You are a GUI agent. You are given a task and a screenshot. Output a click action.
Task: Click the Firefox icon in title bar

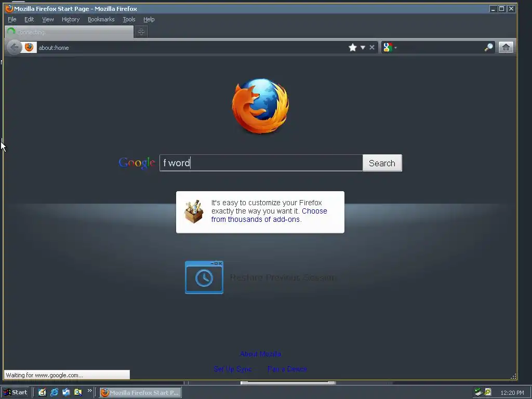click(x=9, y=8)
